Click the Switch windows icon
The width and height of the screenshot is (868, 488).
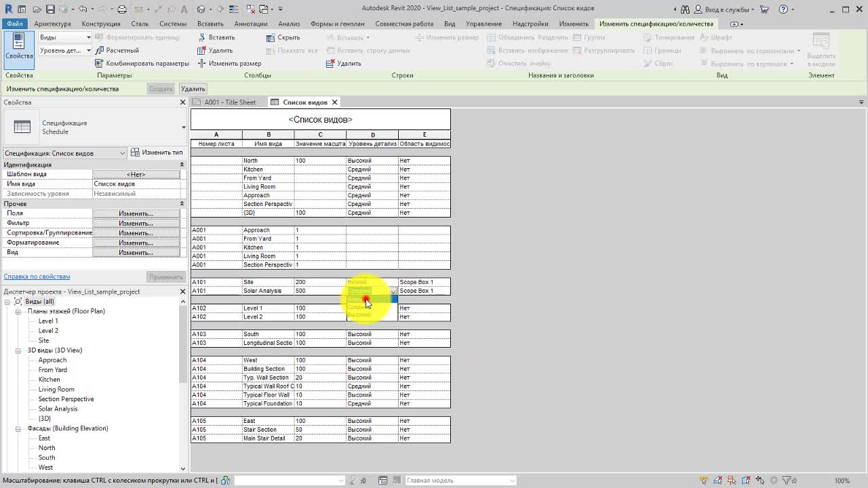(264, 9)
